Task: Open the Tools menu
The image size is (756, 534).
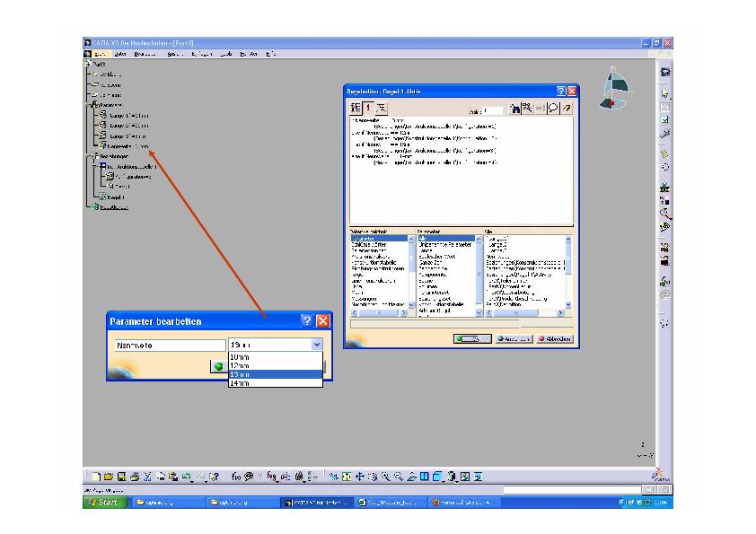Action: click(x=226, y=54)
